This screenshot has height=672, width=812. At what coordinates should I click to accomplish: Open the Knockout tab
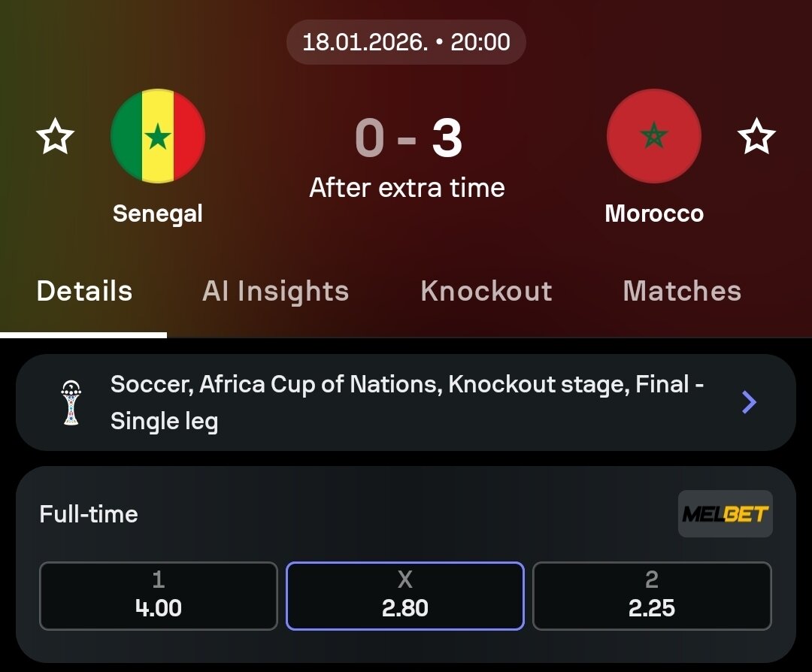[486, 292]
